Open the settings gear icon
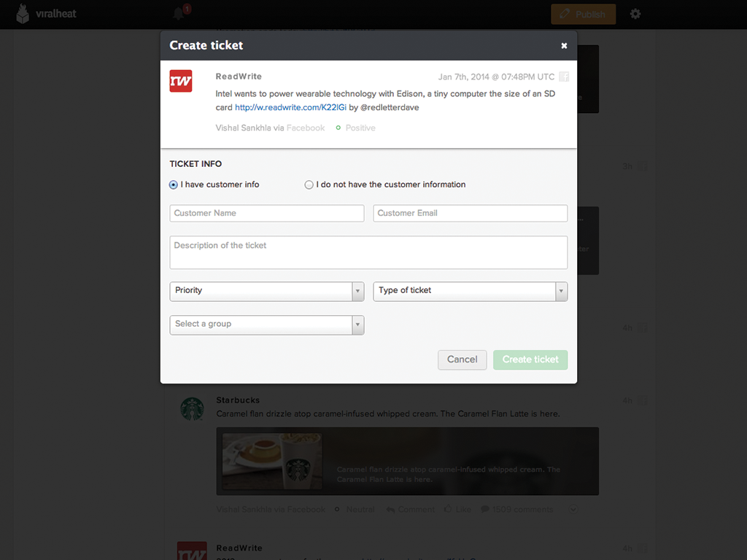The height and width of the screenshot is (560, 747). 635,14
